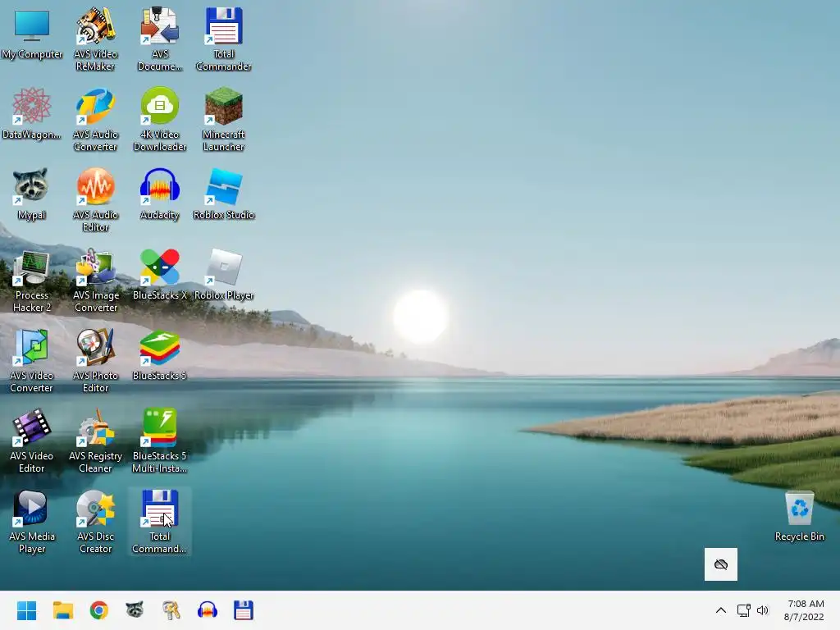Click the crossed-out cloud button
The image size is (840, 630).
720,564
